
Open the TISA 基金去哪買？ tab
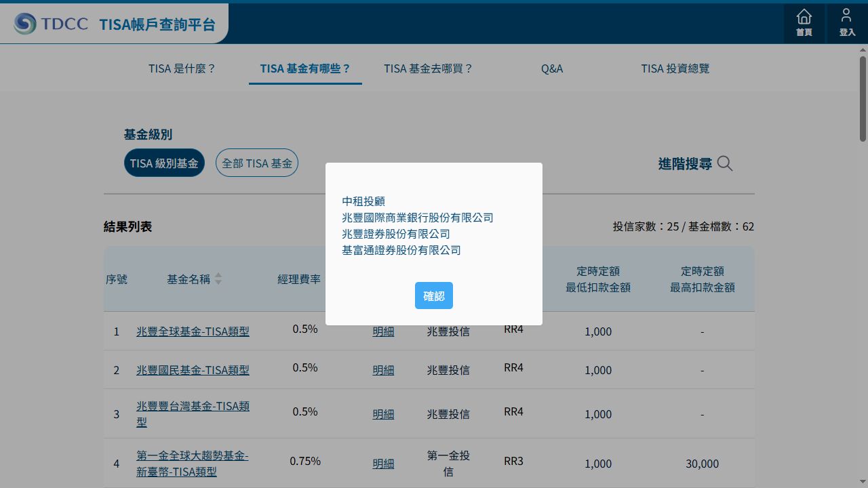(429, 68)
